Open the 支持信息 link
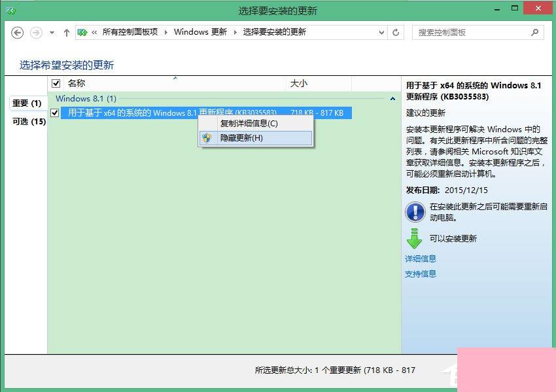Image resolution: width=556 pixels, height=392 pixels. 421,274
